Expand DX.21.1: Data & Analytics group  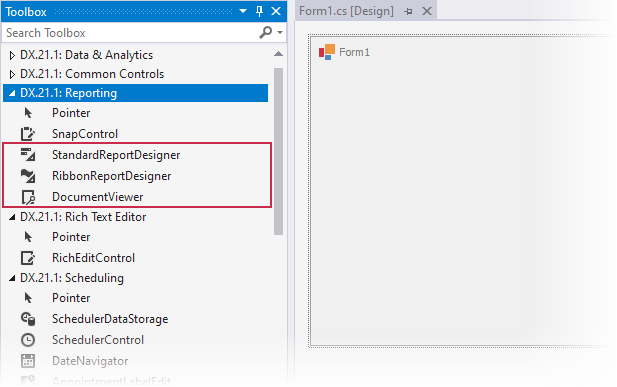[x=12, y=56]
